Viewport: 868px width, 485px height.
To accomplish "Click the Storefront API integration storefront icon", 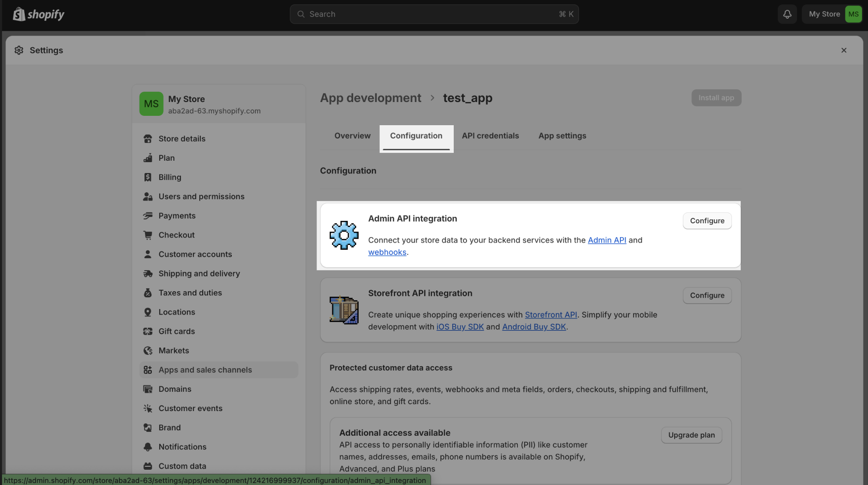I will pyautogui.click(x=344, y=310).
